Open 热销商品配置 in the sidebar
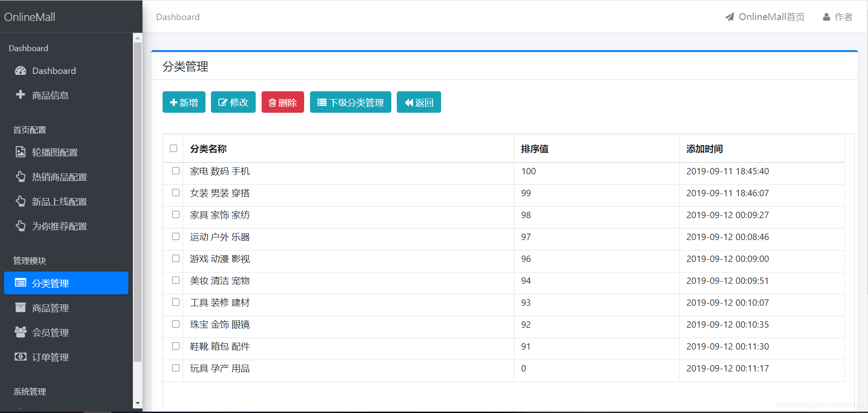Image resolution: width=868 pixels, height=413 pixels. click(x=66, y=177)
